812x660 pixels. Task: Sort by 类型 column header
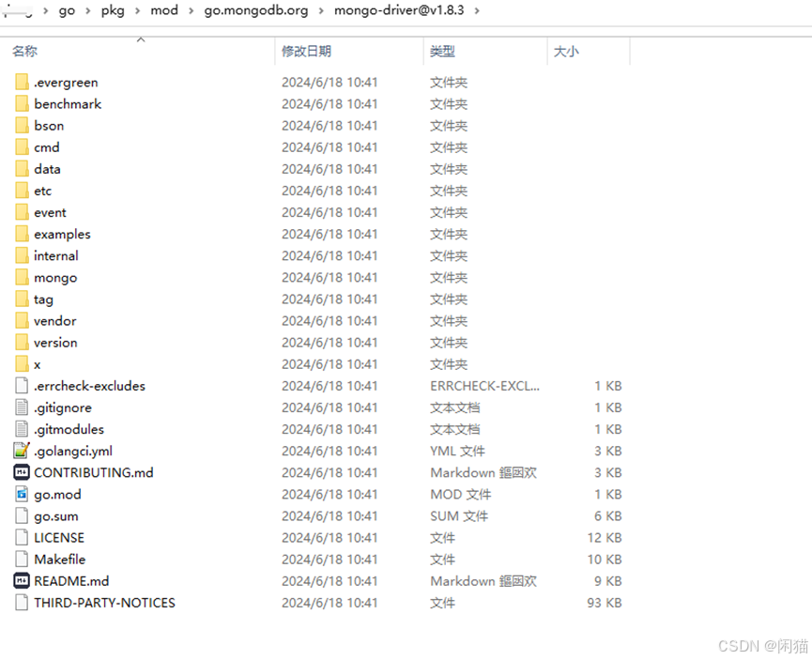coord(442,52)
